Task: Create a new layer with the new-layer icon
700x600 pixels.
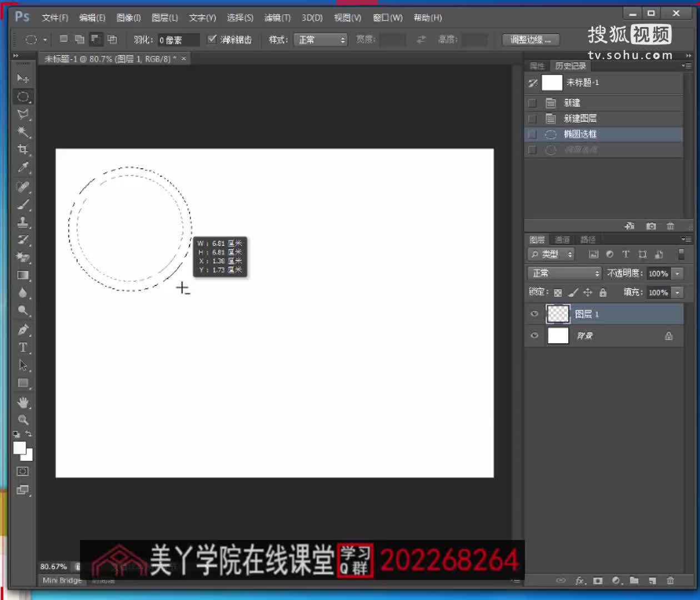Action: pyautogui.click(x=651, y=581)
